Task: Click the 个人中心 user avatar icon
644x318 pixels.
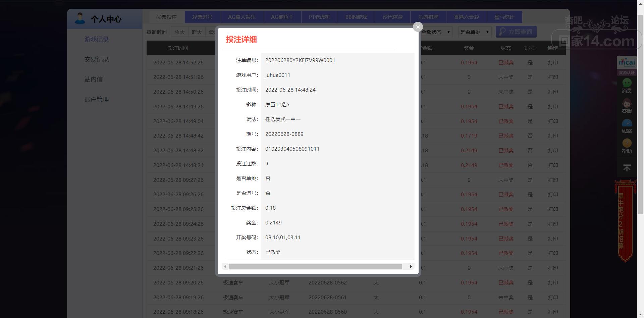Action: 80,19
